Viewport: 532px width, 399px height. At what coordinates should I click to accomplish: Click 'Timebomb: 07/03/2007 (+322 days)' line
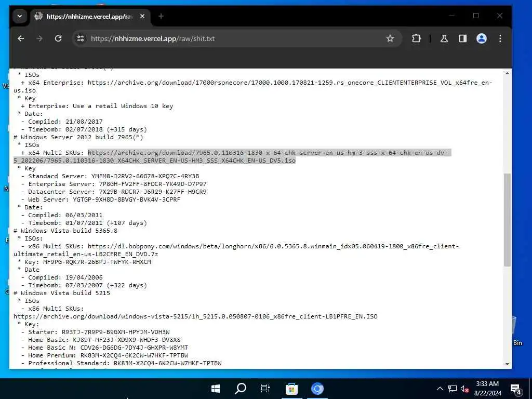point(84,285)
